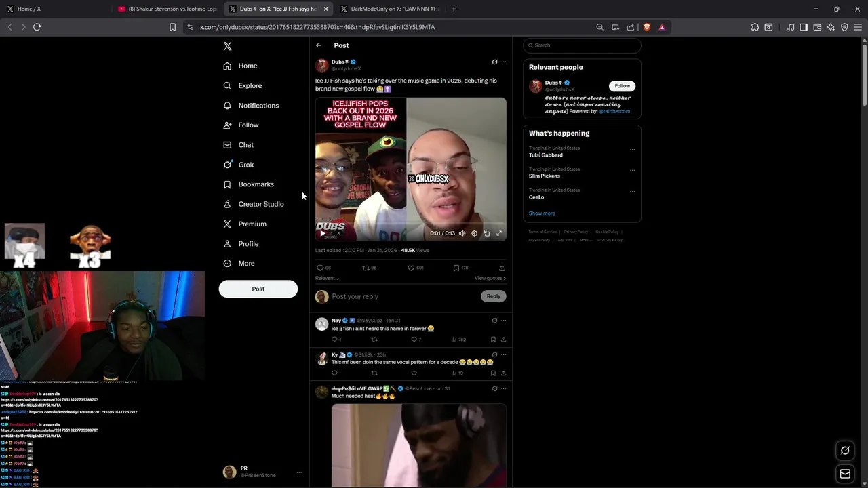Open the Relevant reply sort dropdown
The image size is (868, 488).
tap(327, 278)
